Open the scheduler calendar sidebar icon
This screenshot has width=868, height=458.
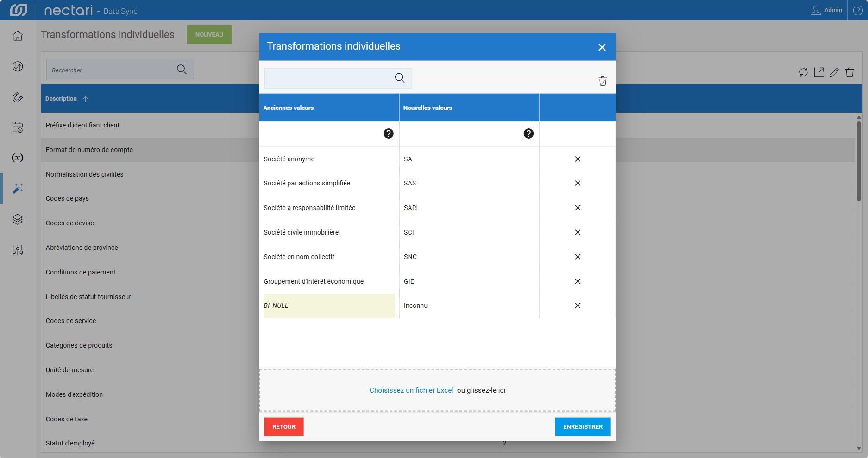tap(18, 127)
